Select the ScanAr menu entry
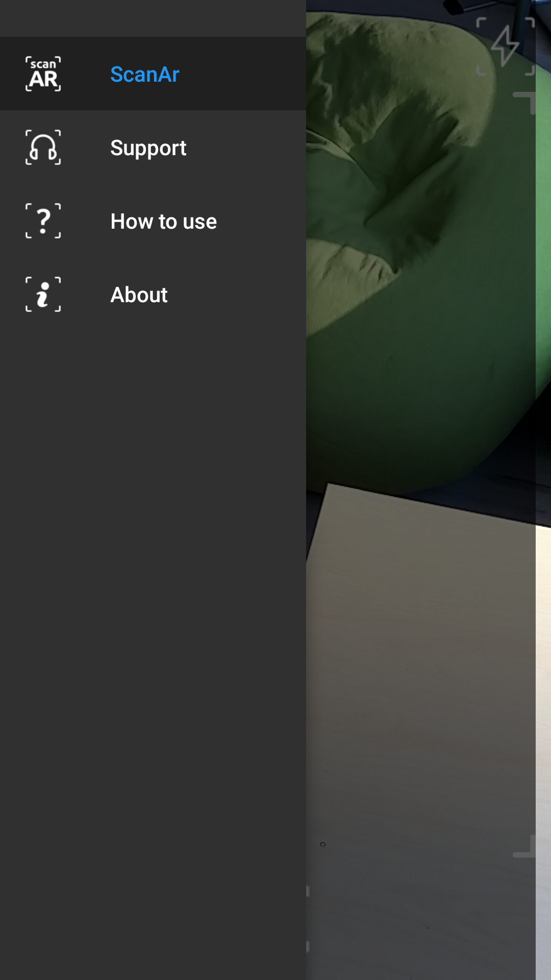Image resolution: width=551 pixels, height=980 pixels. click(x=153, y=73)
